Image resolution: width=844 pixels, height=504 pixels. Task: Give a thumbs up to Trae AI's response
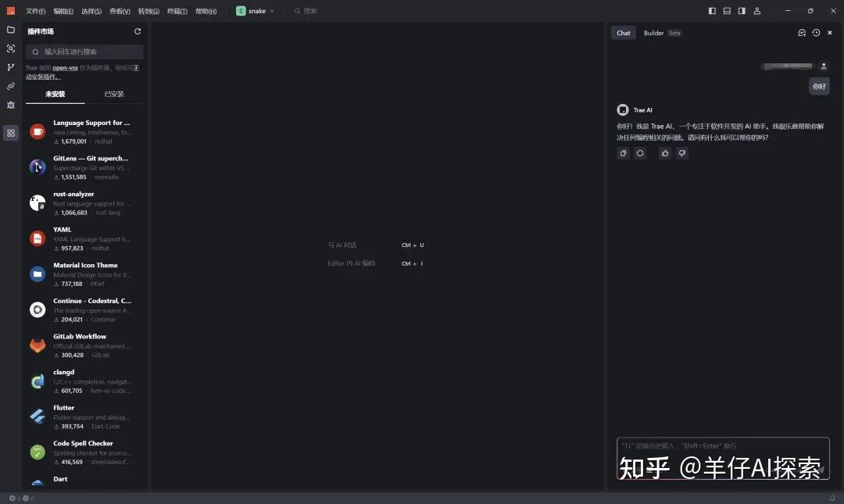pos(664,153)
